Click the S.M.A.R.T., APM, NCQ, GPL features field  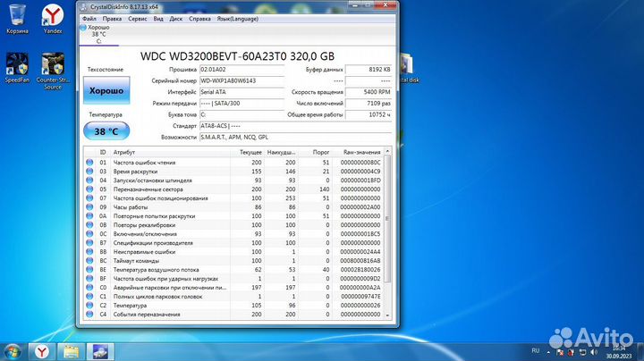coord(296,137)
